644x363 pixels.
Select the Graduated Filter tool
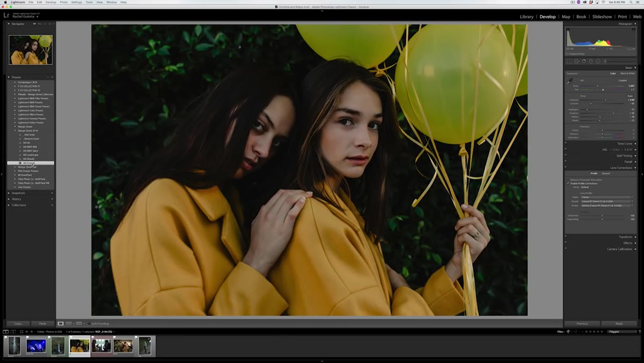(591, 61)
